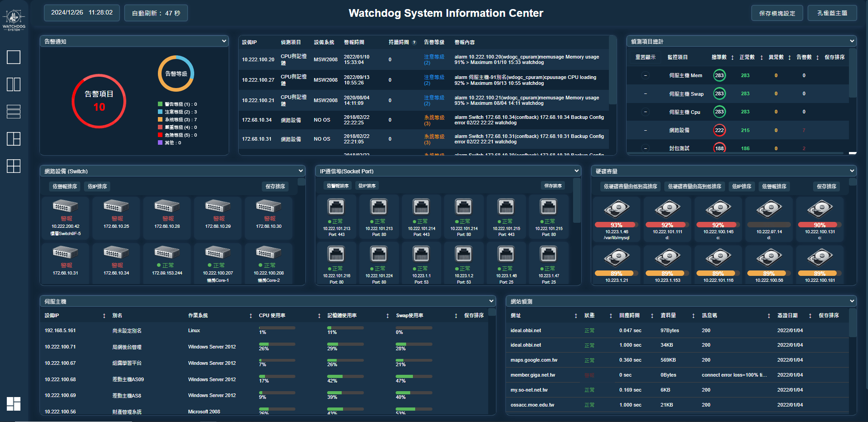This screenshot has width=868, height=422.
Task: Toggle minus button for 網路設備 row
Action: [x=646, y=130]
